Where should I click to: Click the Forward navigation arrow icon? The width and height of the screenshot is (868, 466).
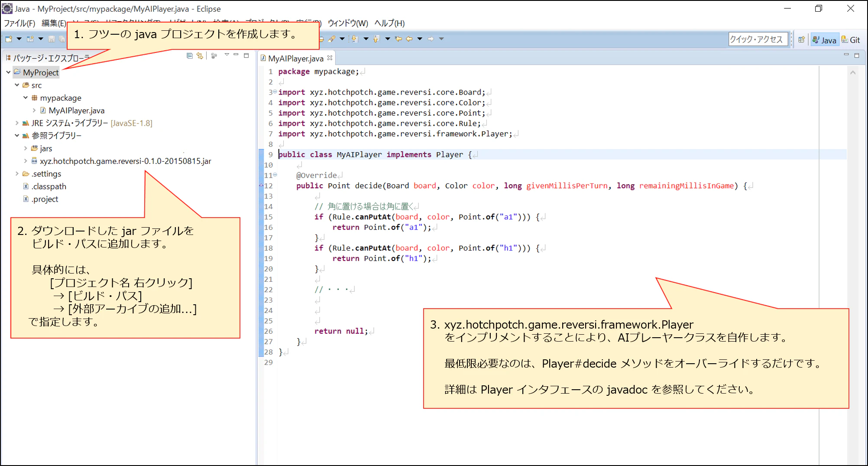[x=431, y=39]
